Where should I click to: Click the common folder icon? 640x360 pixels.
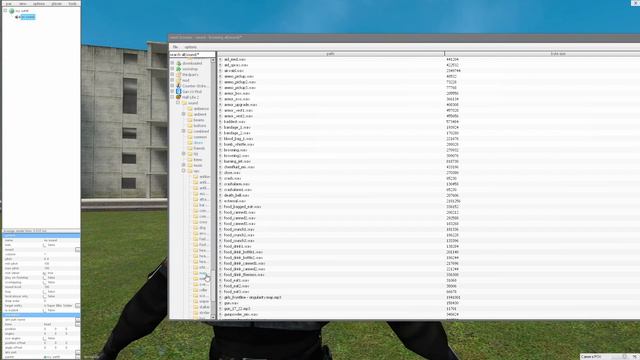[190, 137]
